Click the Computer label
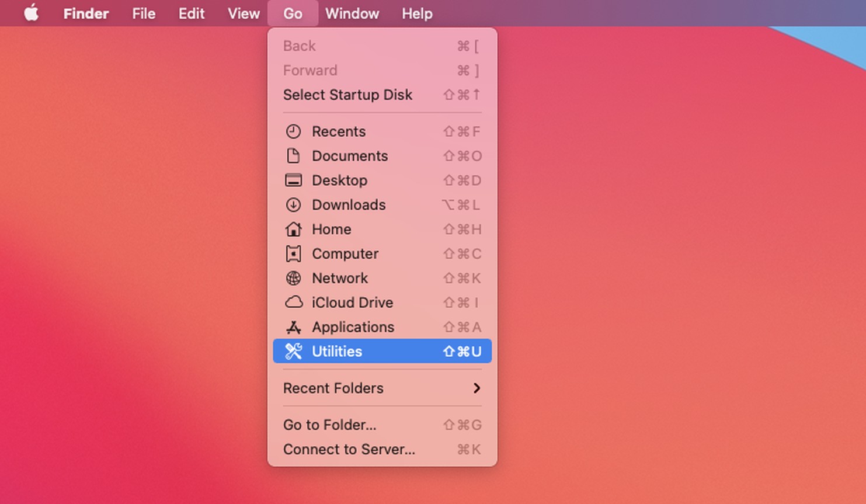 pos(345,253)
